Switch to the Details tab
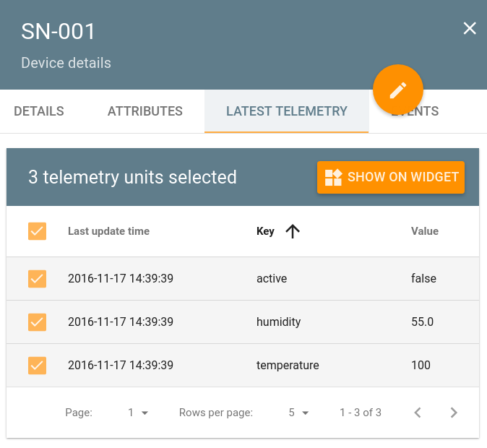Screen dimensions: 487x448 [39, 111]
